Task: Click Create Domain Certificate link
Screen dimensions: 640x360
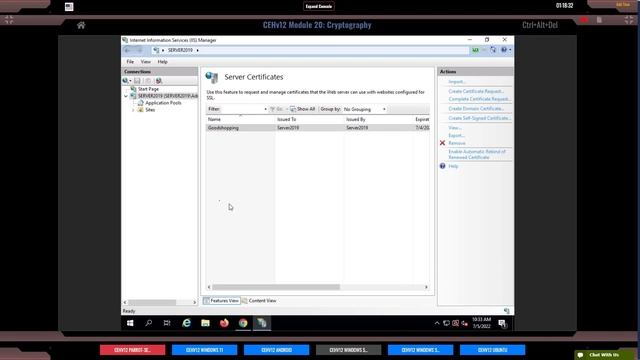Action: 476,109
